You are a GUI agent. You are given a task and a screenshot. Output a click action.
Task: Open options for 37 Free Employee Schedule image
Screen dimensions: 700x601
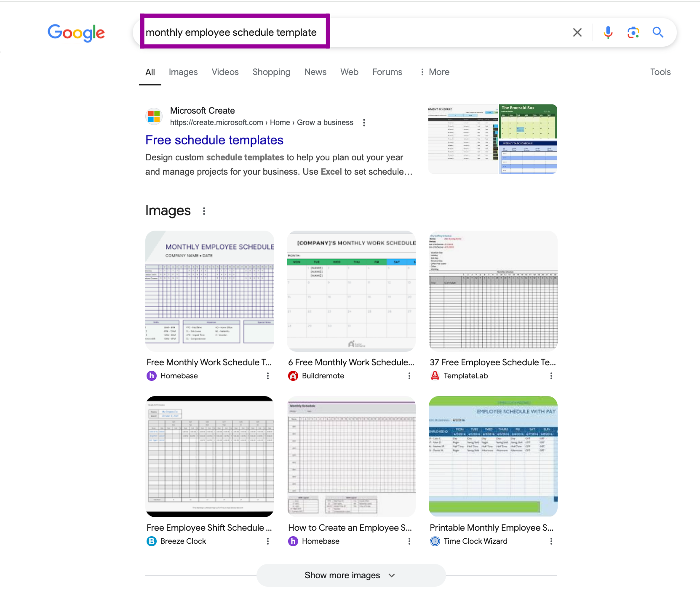(x=551, y=376)
